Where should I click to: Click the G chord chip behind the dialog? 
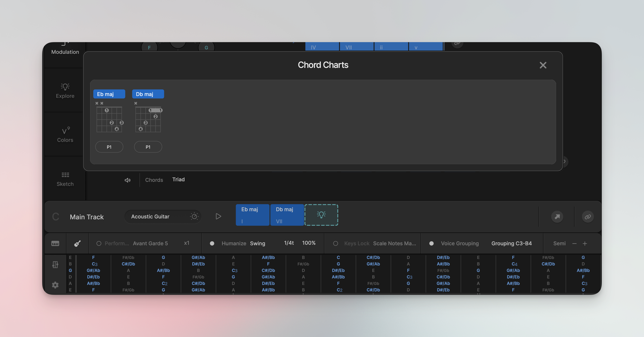pyautogui.click(x=206, y=47)
